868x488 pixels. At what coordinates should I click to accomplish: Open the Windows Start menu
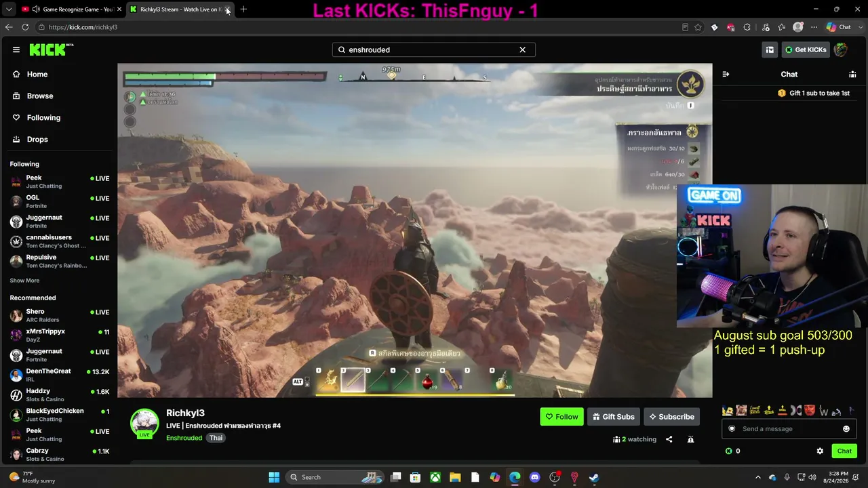tap(274, 477)
